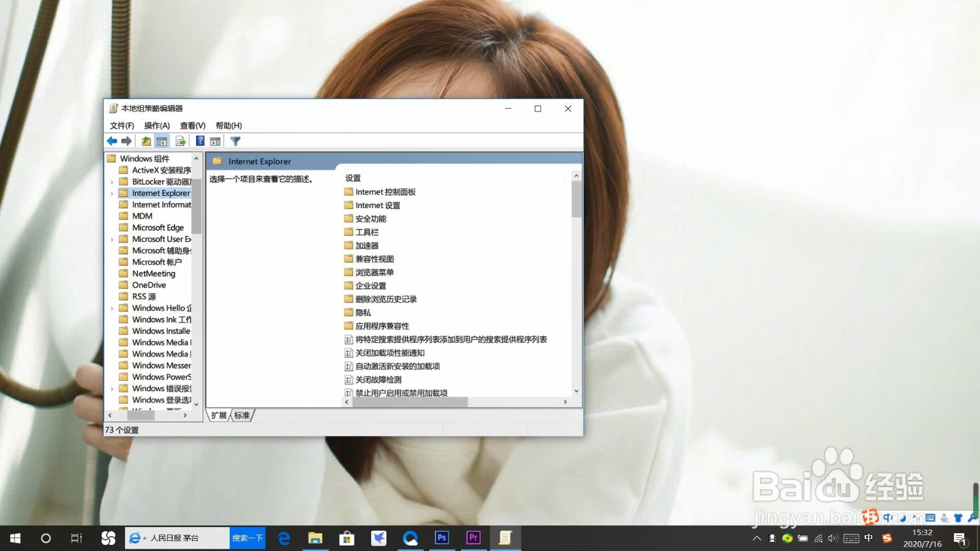The height and width of the screenshot is (551, 980).
Task: Select Windows Installer tree folder
Action: pos(155,331)
